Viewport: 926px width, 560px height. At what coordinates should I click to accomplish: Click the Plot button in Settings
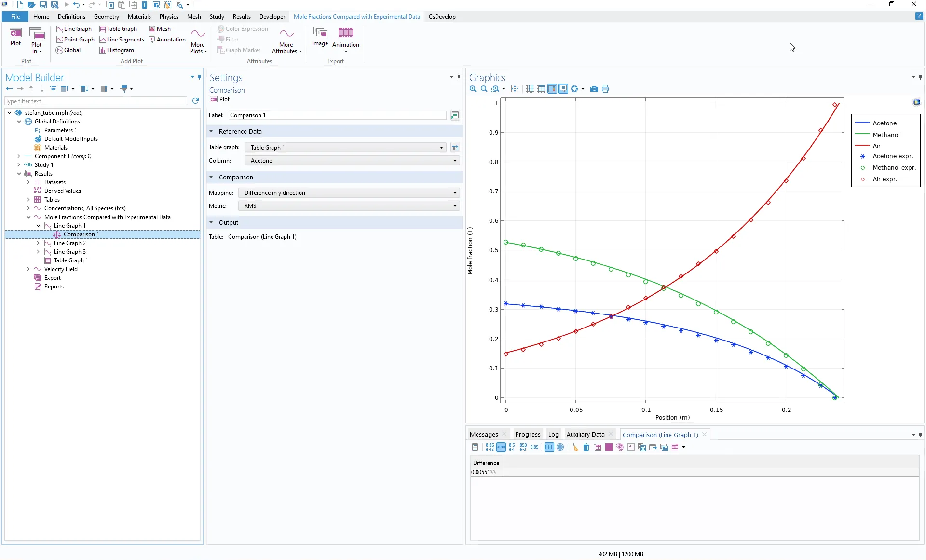[220, 99]
